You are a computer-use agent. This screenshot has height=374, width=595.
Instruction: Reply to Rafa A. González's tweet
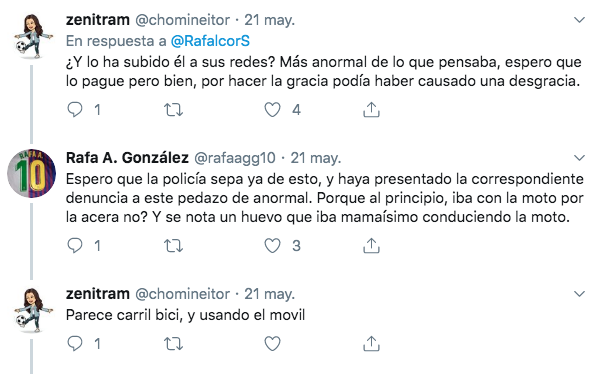click(75, 245)
